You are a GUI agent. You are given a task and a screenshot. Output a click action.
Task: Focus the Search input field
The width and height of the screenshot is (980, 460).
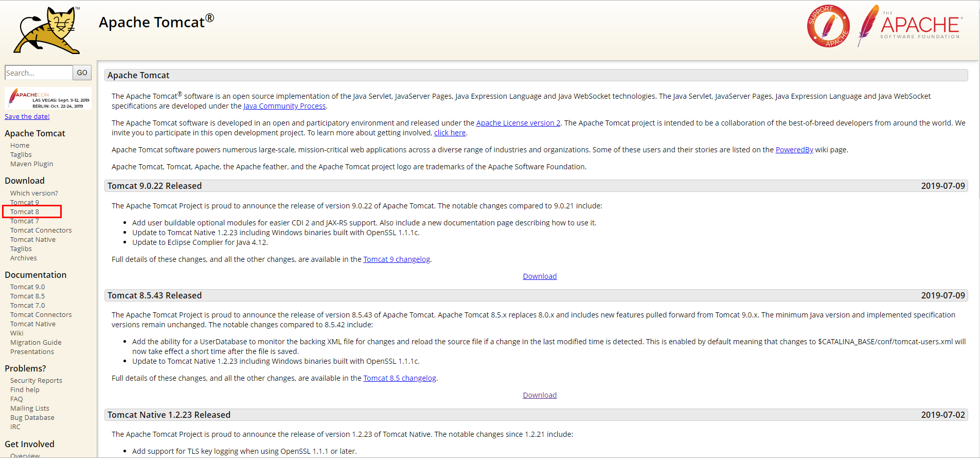click(x=39, y=73)
